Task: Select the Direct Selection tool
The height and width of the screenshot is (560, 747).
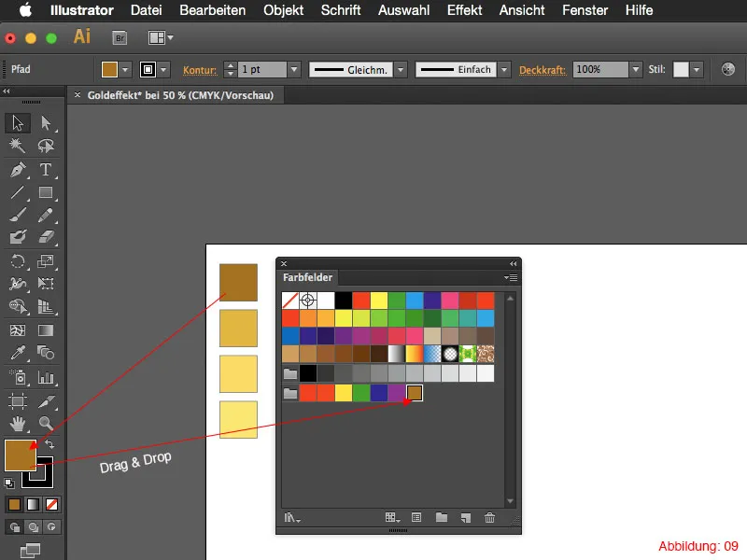Action: pyautogui.click(x=46, y=123)
